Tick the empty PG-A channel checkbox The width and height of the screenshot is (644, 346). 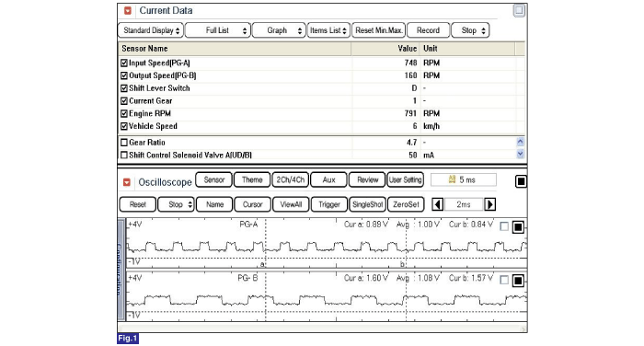coord(504,226)
